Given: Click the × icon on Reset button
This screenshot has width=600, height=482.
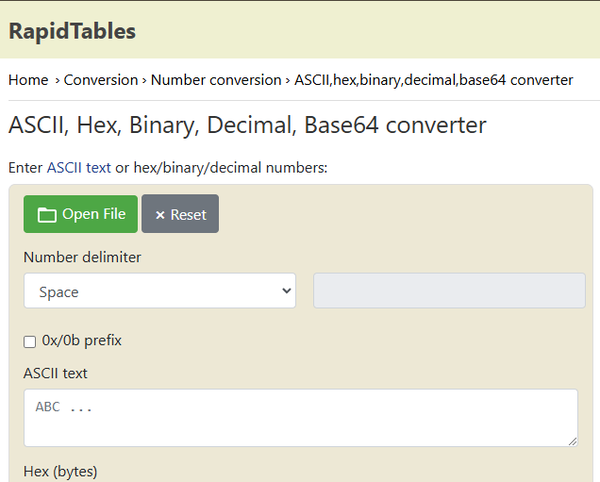Looking at the screenshot, I should [x=160, y=215].
